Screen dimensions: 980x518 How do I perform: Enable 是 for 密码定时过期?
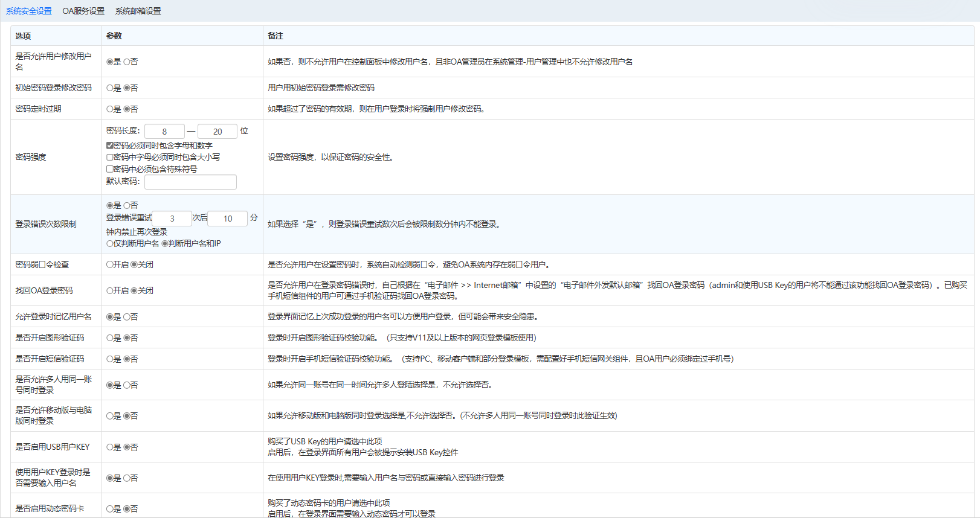click(x=110, y=109)
